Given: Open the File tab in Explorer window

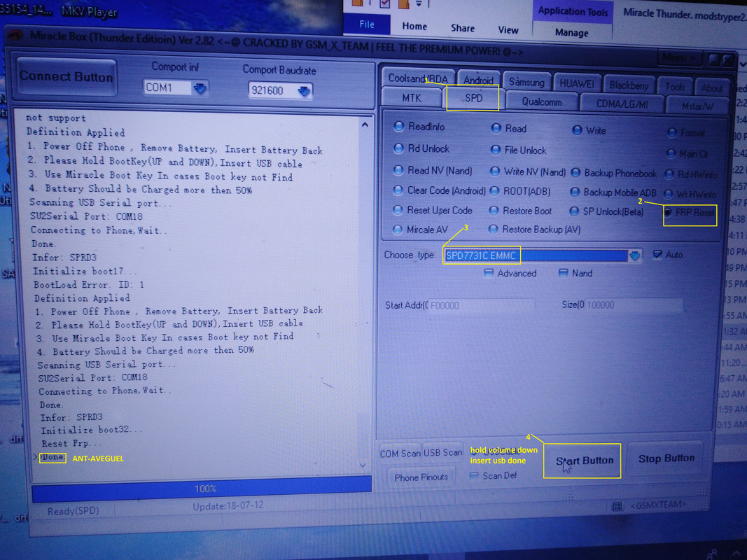Looking at the screenshot, I should (x=366, y=24).
